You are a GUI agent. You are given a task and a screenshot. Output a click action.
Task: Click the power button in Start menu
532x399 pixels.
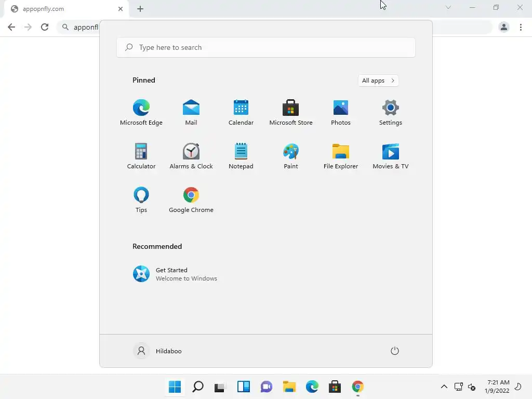(x=395, y=351)
